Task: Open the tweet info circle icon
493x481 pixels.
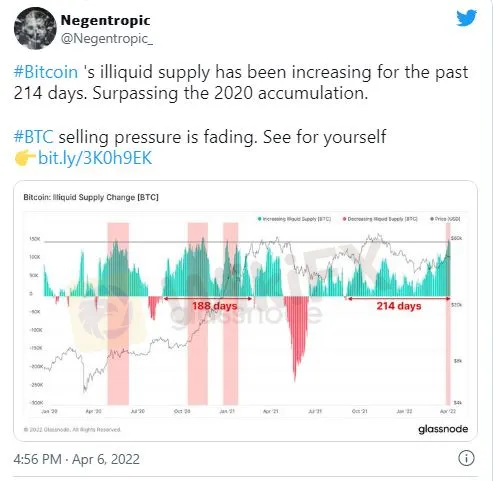Action: tap(466, 458)
